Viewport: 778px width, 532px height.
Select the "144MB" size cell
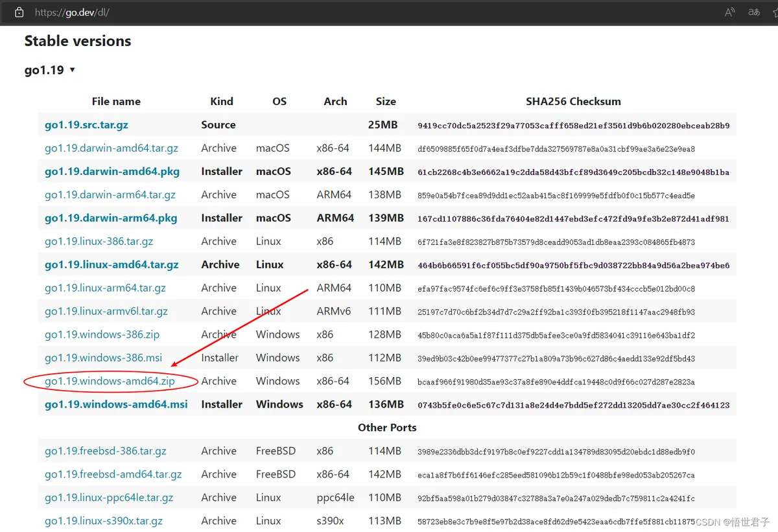click(x=385, y=148)
